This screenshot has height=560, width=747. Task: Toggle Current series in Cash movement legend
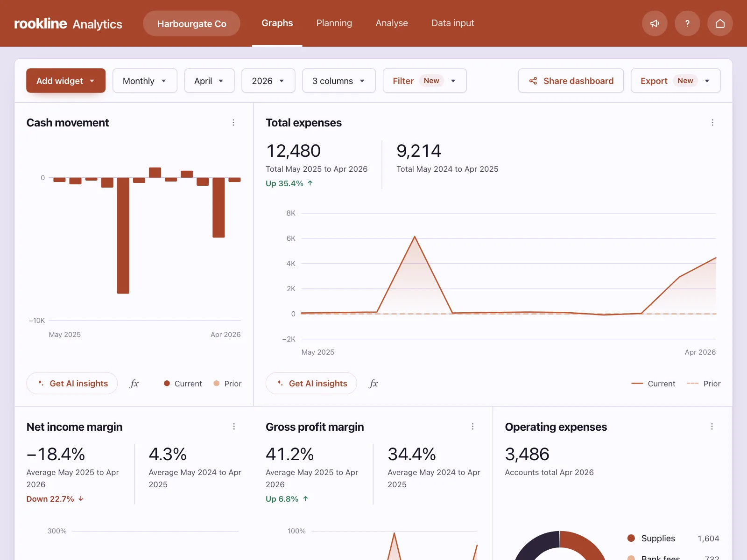click(x=183, y=384)
